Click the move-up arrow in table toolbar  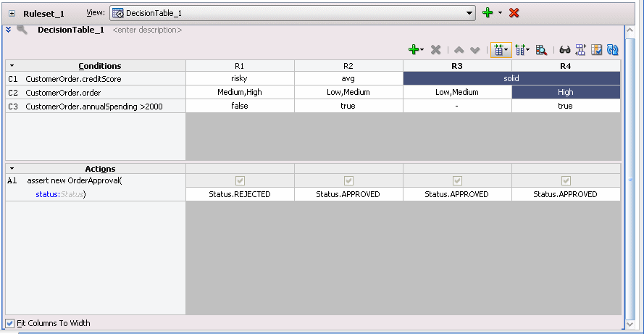[459, 50]
